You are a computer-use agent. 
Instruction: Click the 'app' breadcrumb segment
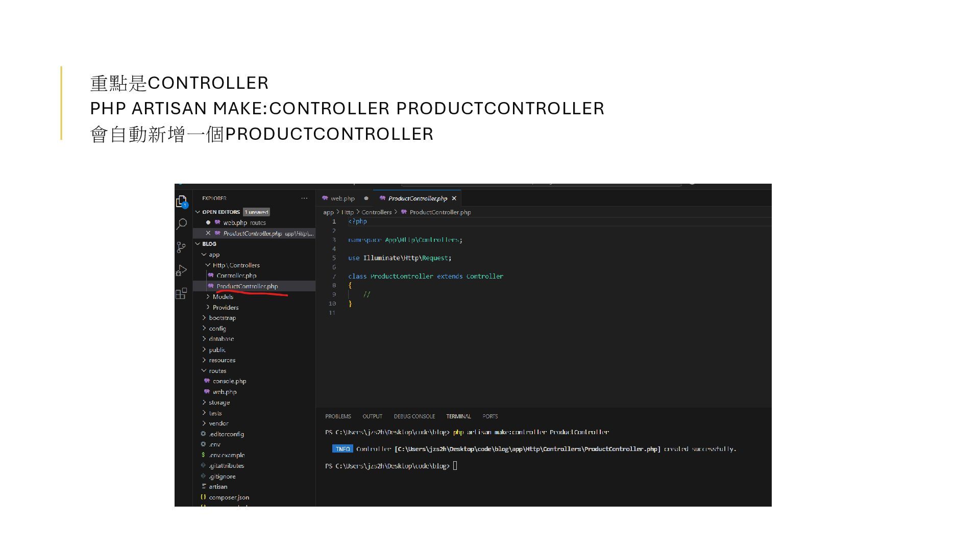click(x=328, y=212)
